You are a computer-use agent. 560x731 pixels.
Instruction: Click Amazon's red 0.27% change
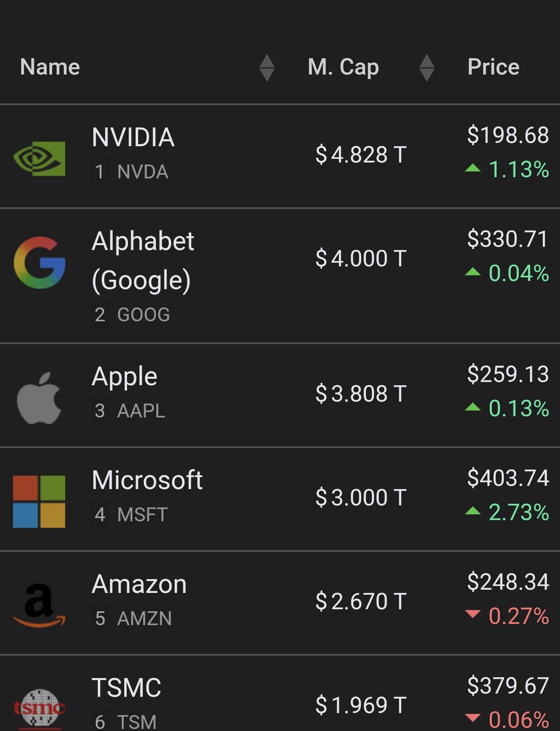[518, 616]
